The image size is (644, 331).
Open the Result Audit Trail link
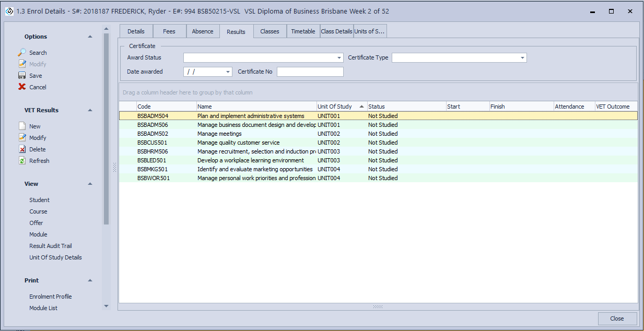(51, 246)
